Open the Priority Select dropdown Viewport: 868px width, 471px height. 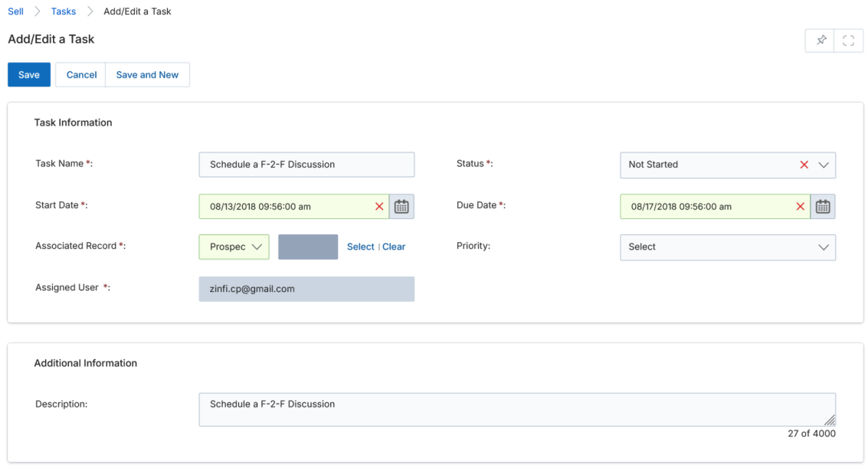(x=727, y=247)
